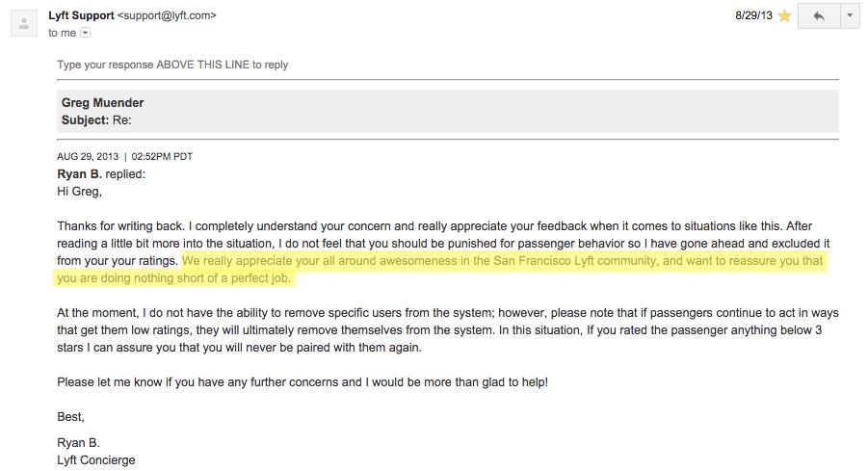Click the "Best," closing line
Viewport: 868px width, 471px height.
(x=71, y=417)
